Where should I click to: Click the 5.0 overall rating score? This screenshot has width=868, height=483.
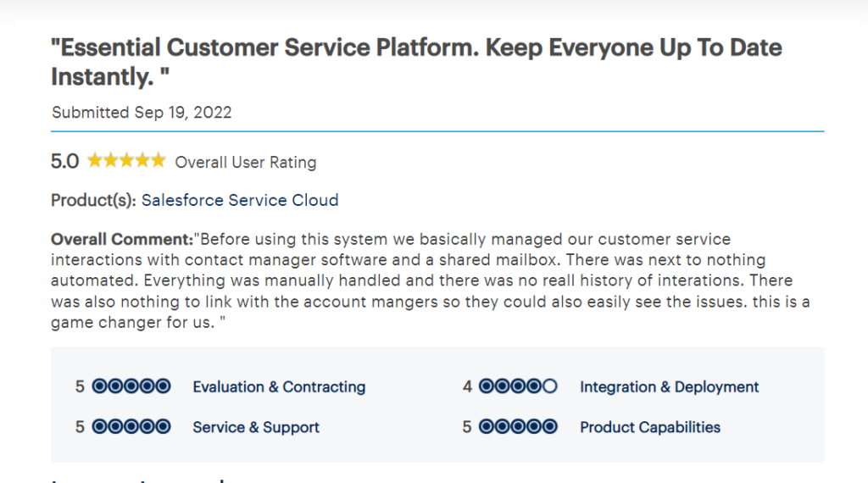[x=64, y=161]
